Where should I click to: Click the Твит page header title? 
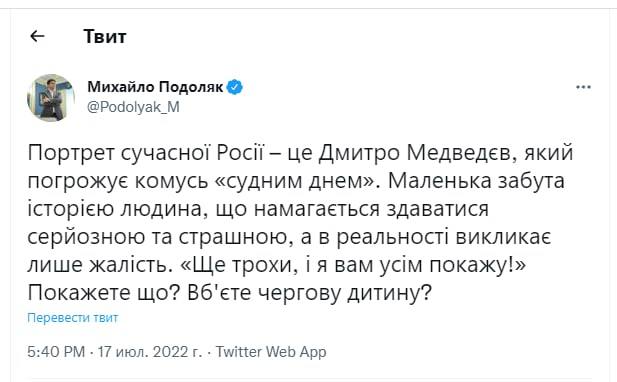(105, 37)
